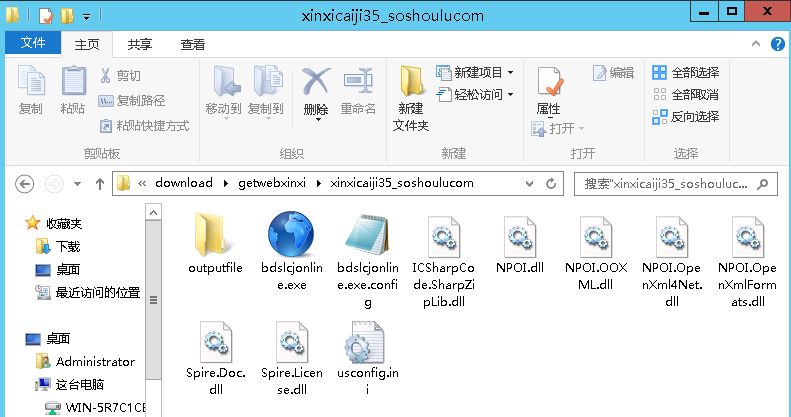The width and height of the screenshot is (791, 417).
Task: Click the 新建文件夹 (New folder) icon
Action: click(x=412, y=81)
